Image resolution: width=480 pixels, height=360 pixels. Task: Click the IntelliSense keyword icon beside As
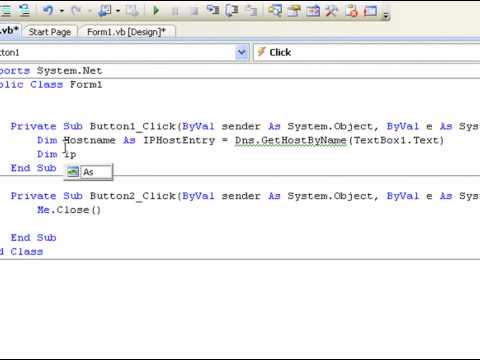(73, 172)
